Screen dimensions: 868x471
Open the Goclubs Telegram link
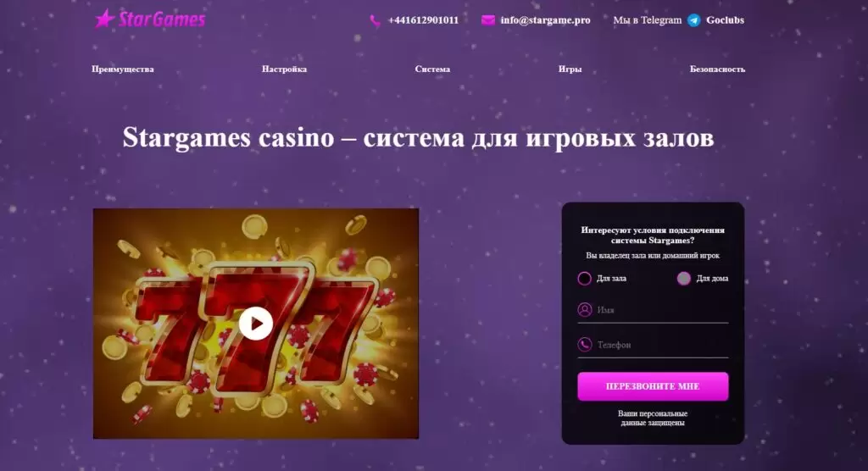click(725, 20)
